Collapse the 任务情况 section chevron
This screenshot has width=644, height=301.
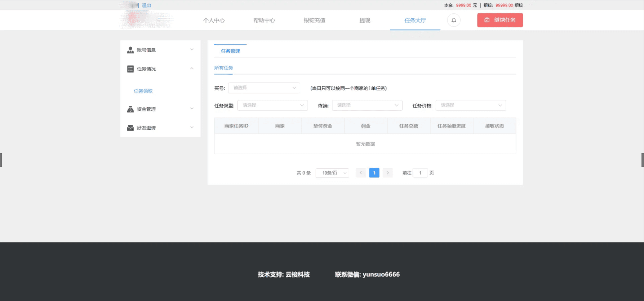pos(192,68)
